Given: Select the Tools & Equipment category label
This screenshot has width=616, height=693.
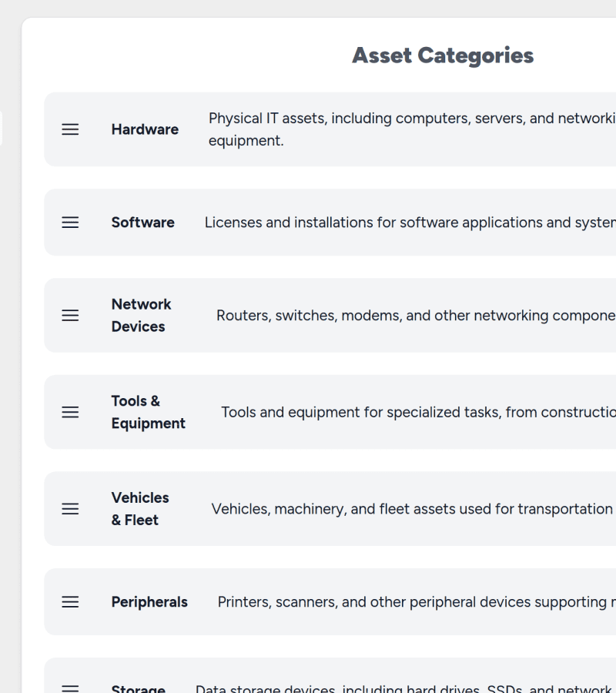Looking at the screenshot, I should [x=148, y=413].
